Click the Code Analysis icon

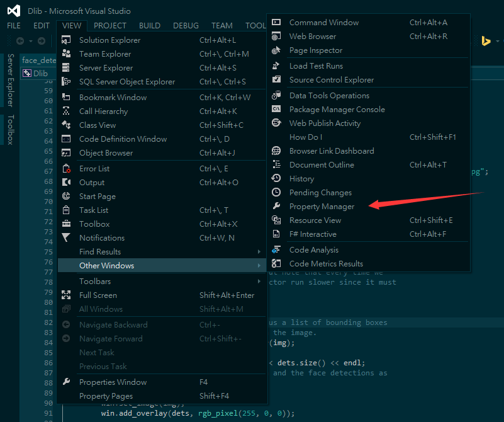[x=276, y=250]
